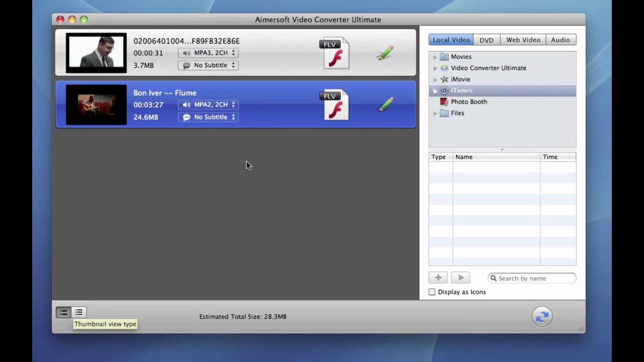This screenshot has height=362, width=644.
Task: Click the Files folder icon
Action: click(x=444, y=113)
